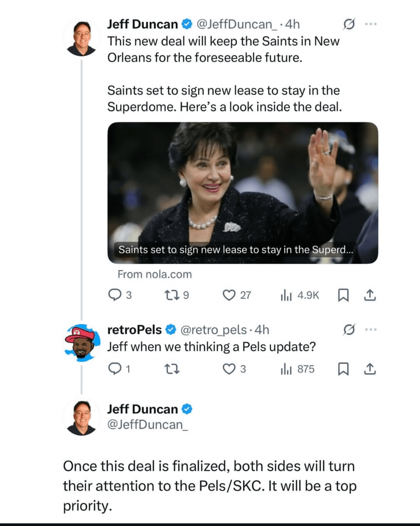
Task: Retweet Jeff Duncan's Saints lease tweet
Action: point(172,295)
